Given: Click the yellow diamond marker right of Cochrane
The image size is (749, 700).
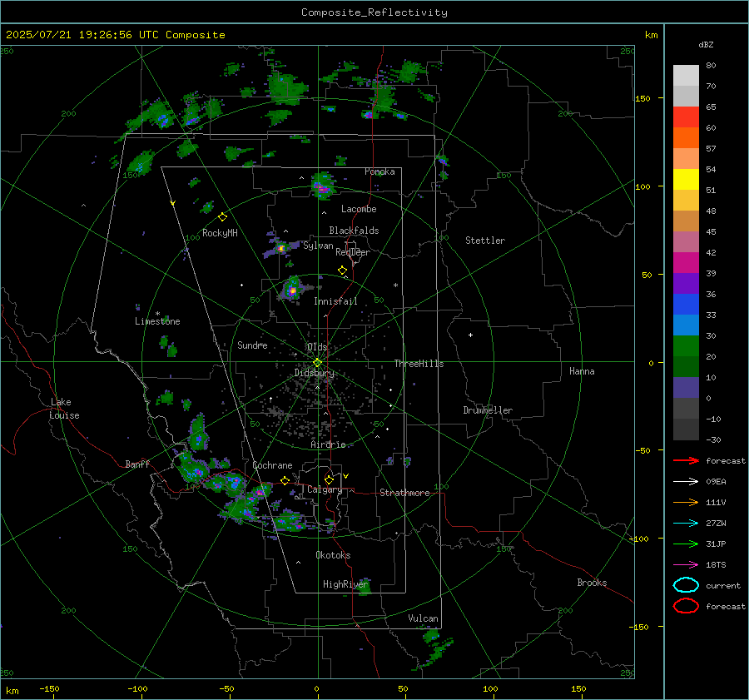Looking at the screenshot, I should tap(285, 480).
